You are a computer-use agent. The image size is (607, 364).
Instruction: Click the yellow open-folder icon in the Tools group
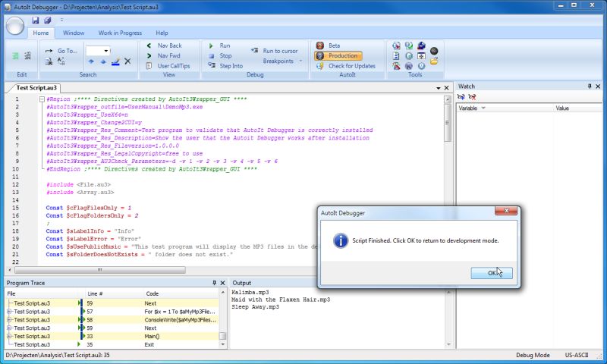(434, 61)
